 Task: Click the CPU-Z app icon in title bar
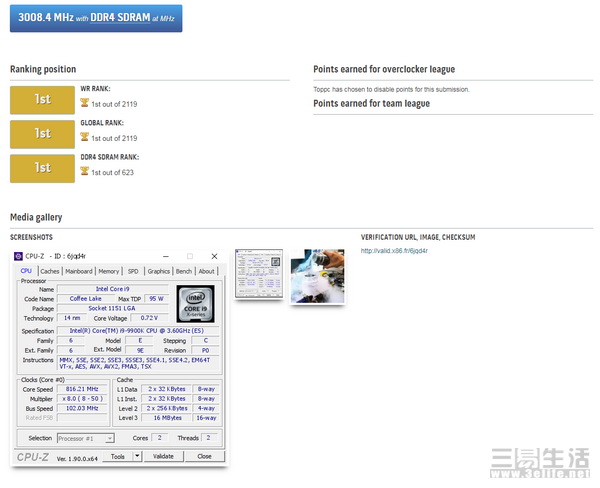coord(18,256)
